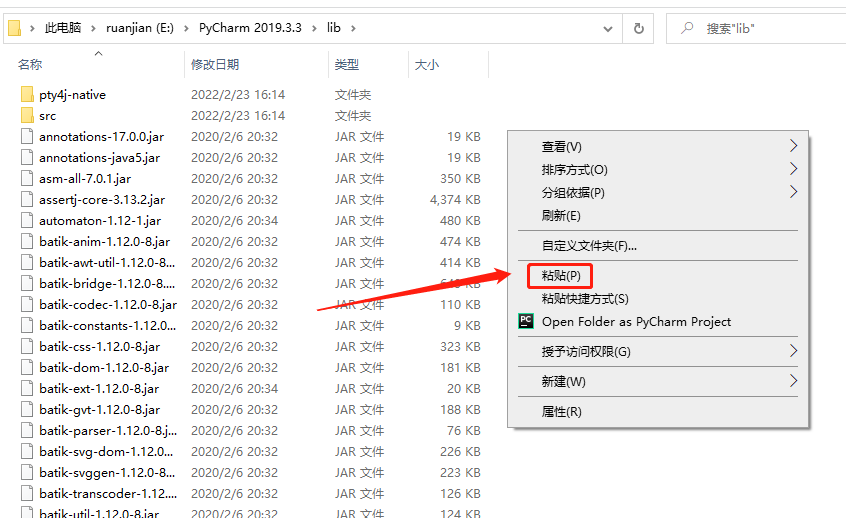The width and height of the screenshot is (846, 518).
Task: Click the file icon of batik-codec-1.12.0-8.jar
Action: (x=27, y=305)
